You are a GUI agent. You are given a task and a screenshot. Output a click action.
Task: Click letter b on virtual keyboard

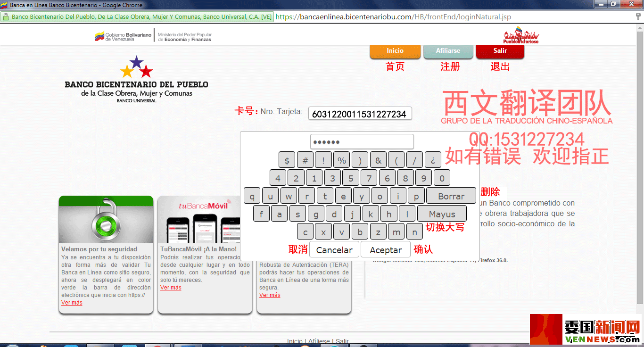click(x=360, y=231)
